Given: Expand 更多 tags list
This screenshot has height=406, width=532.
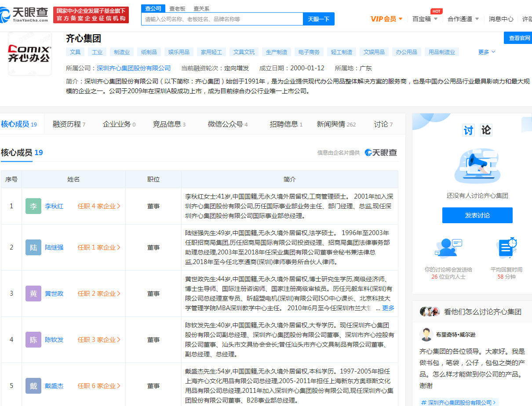Looking at the screenshot, I should [x=487, y=52].
